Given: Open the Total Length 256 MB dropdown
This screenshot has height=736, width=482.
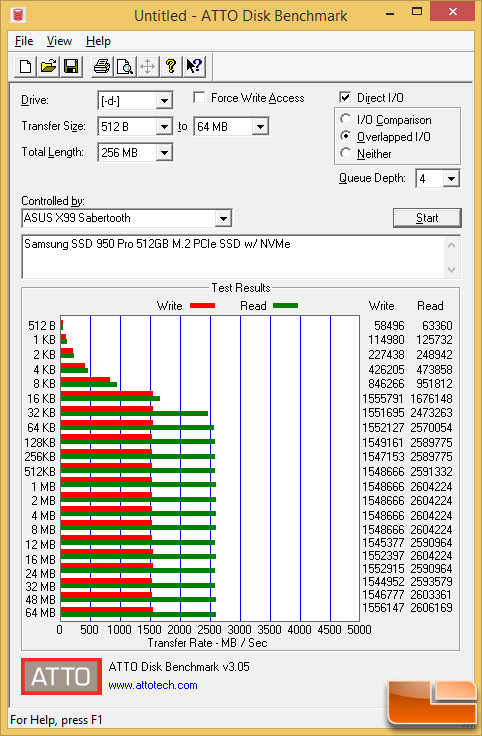Looking at the screenshot, I should coord(164,153).
